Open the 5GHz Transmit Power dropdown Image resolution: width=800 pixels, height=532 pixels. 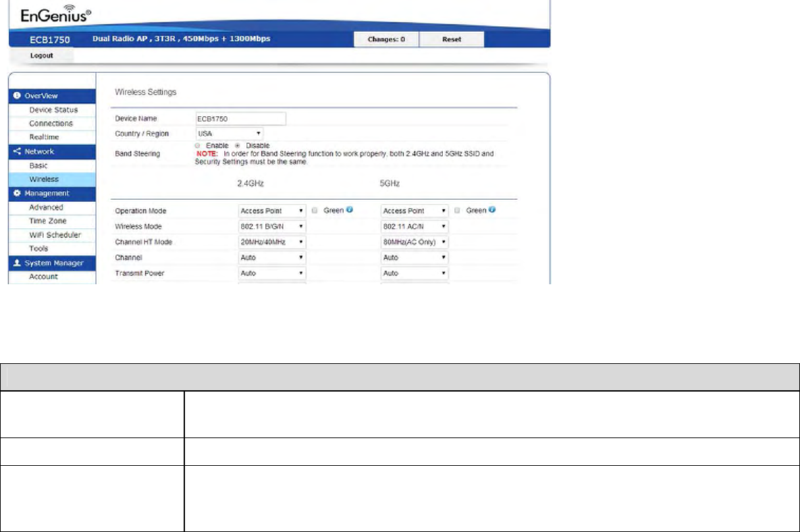415,273
